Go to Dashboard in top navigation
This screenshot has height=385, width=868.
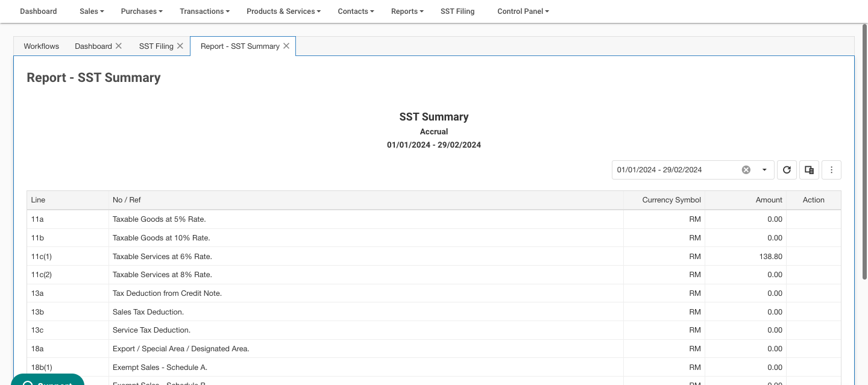[x=39, y=11]
